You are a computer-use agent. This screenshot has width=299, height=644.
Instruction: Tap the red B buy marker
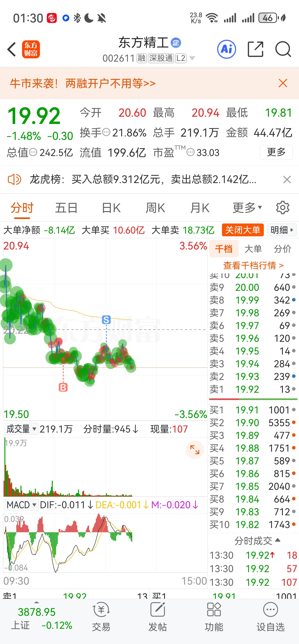[x=63, y=387]
